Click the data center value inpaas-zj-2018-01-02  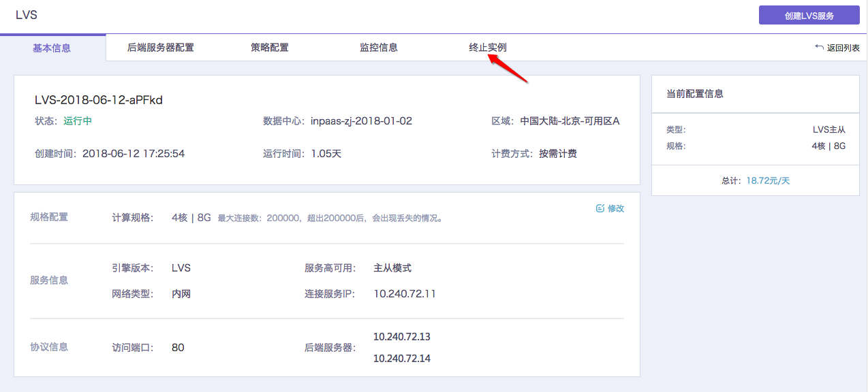pyautogui.click(x=361, y=121)
